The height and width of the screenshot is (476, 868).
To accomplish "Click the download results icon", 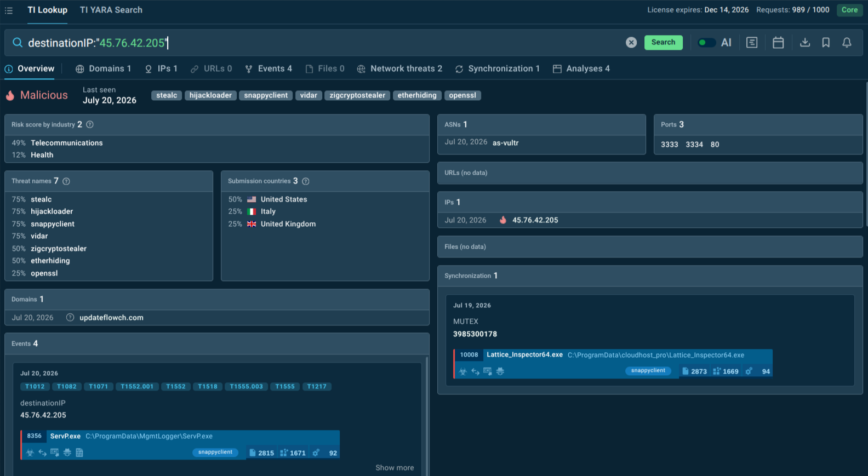I will [x=805, y=43].
